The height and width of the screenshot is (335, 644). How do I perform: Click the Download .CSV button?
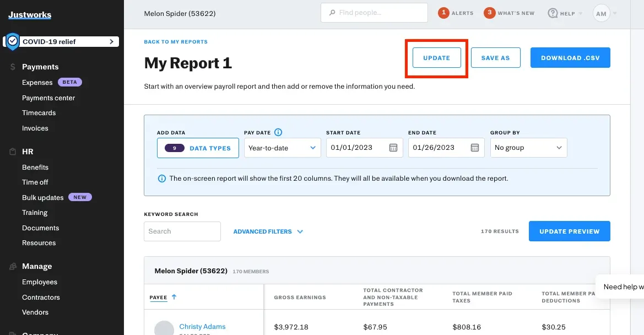(x=570, y=57)
